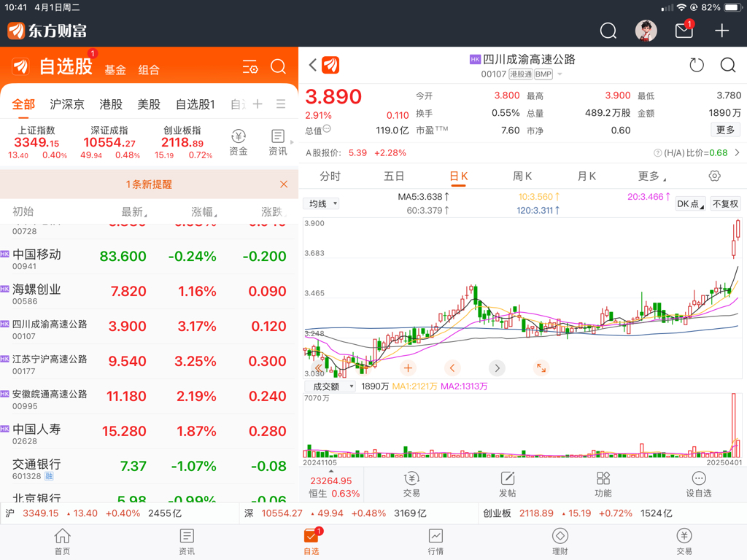Image resolution: width=747 pixels, height=560 pixels.
Task: Open 理财 wealth tab in bottom navigation
Action: 560,542
